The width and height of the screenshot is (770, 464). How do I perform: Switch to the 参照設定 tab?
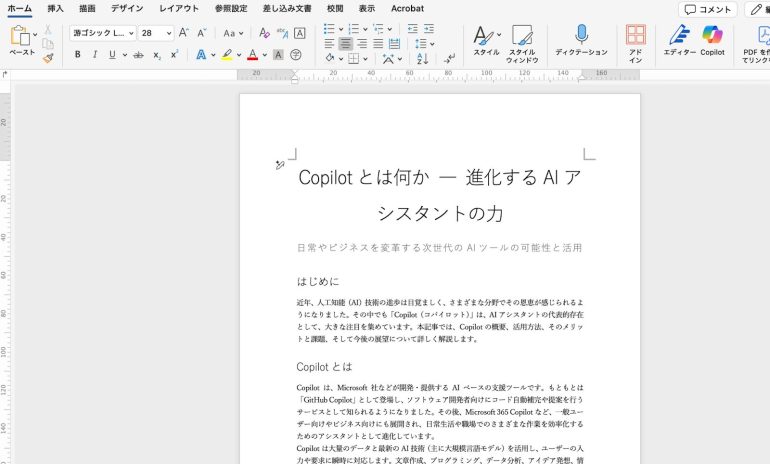231,8
